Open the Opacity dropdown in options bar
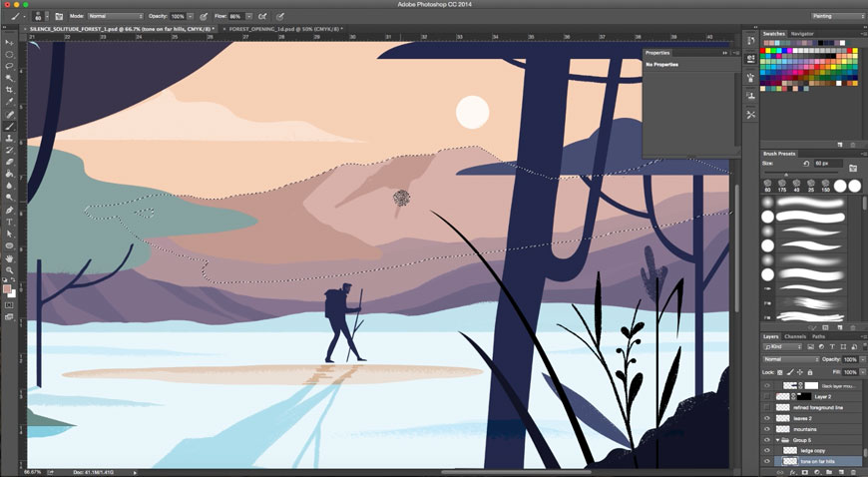This screenshot has width=868, height=477. pyautogui.click(x=190, y=17)
